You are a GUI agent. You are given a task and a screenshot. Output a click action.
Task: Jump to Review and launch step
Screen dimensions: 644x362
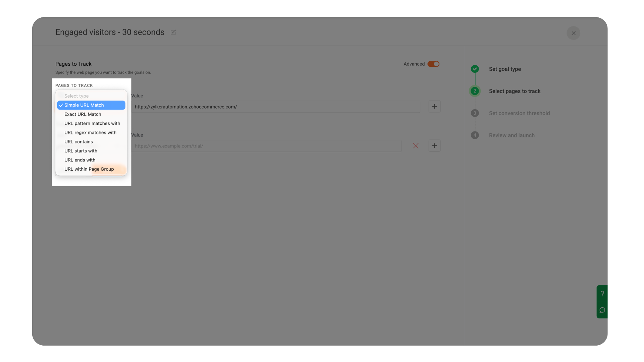[512, 135]
